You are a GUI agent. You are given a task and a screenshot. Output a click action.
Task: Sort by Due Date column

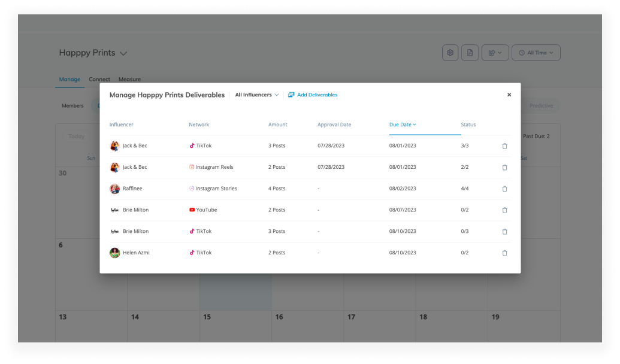tap(403, 125)
